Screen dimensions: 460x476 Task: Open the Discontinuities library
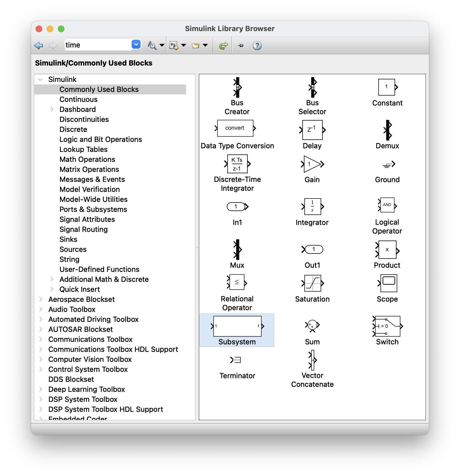[x=84, y=119]
